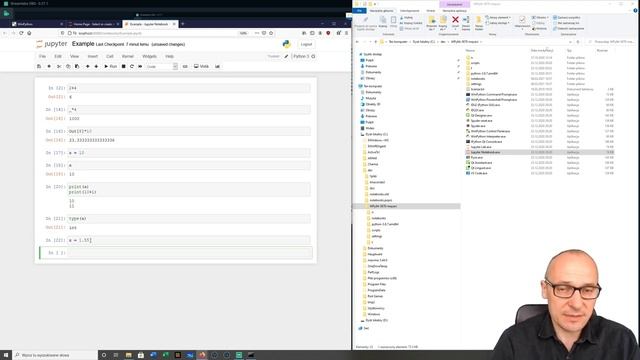The image size is (640, 360).
Task: Open Udostępnianie ribbon tab in Explorer
Action: (x=409, y=11)
